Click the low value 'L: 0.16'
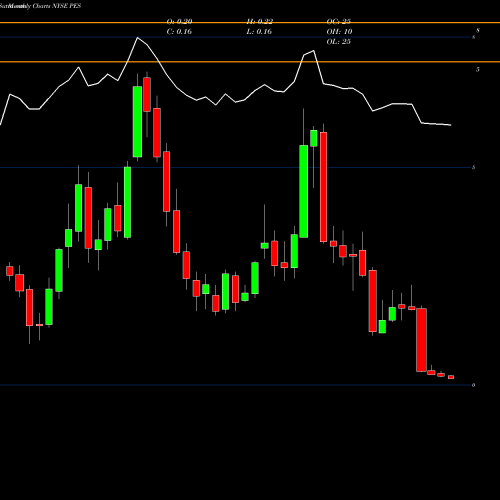500x500 pixels. click(259, 32)
